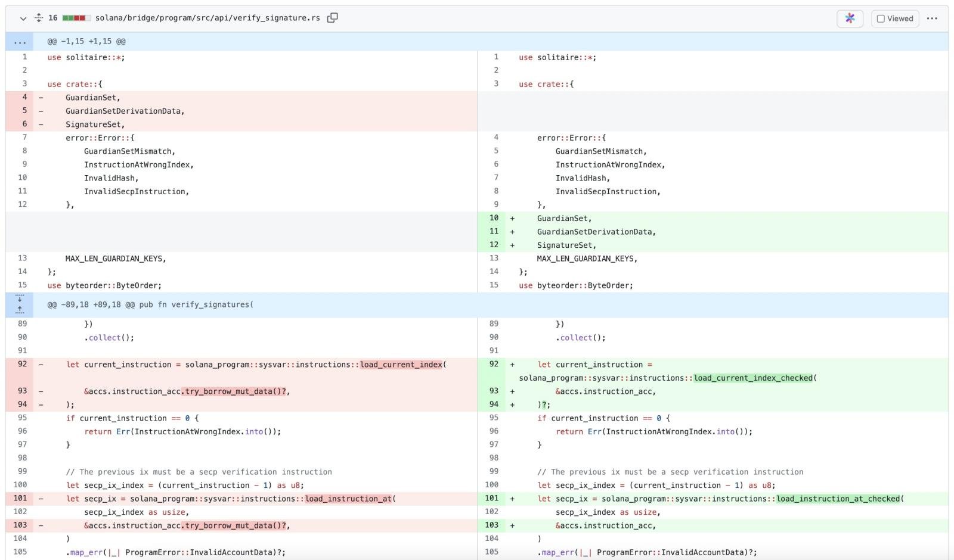The width and height of the screenshot is (954, 560).
Task: Mark file as Viewed
Action: point(894,18)
